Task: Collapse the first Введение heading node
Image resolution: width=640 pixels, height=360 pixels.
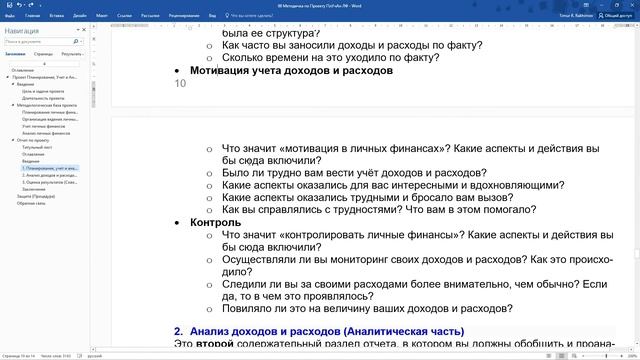Action: point(13,84)
